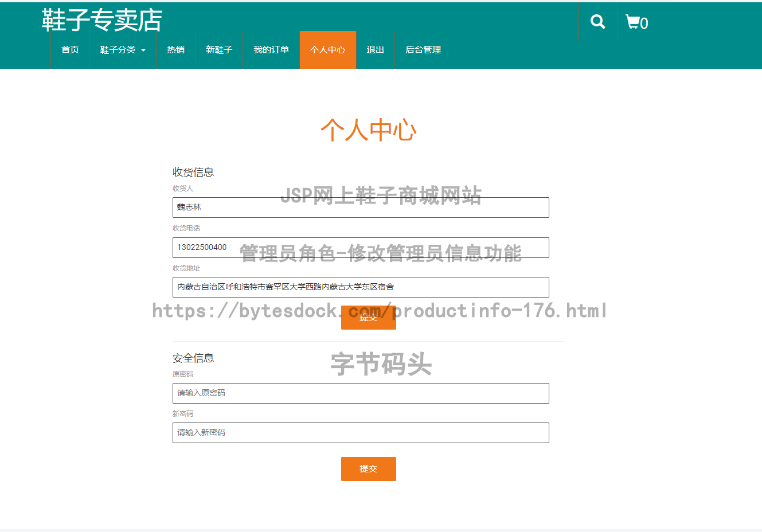Screen dimensions: 762x532
Task: Click 退出 to log out
Action: point(376,50)
